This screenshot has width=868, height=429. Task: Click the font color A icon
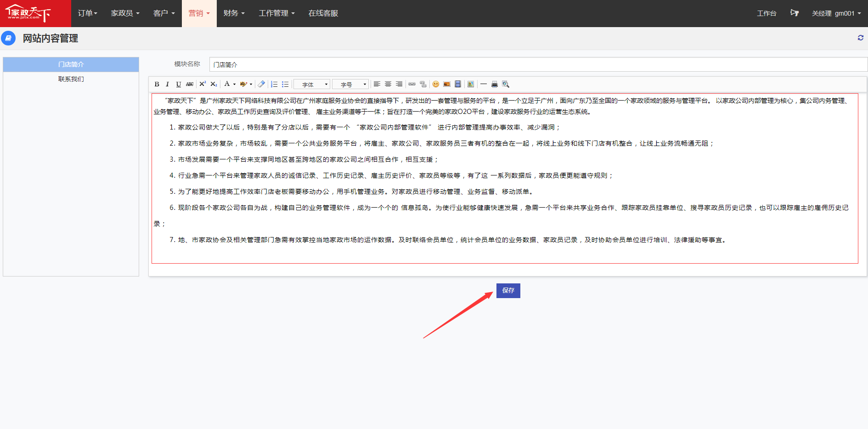point(227,84)
